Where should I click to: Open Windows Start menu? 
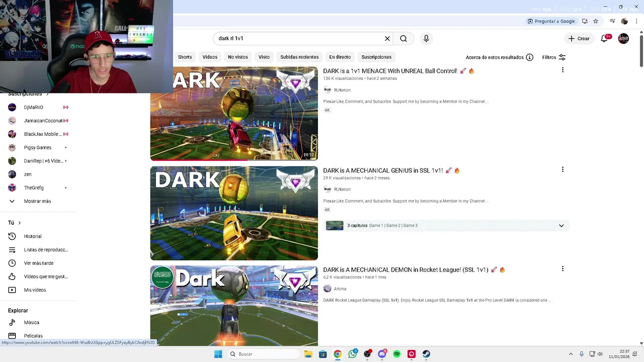(x=218, y=354)
